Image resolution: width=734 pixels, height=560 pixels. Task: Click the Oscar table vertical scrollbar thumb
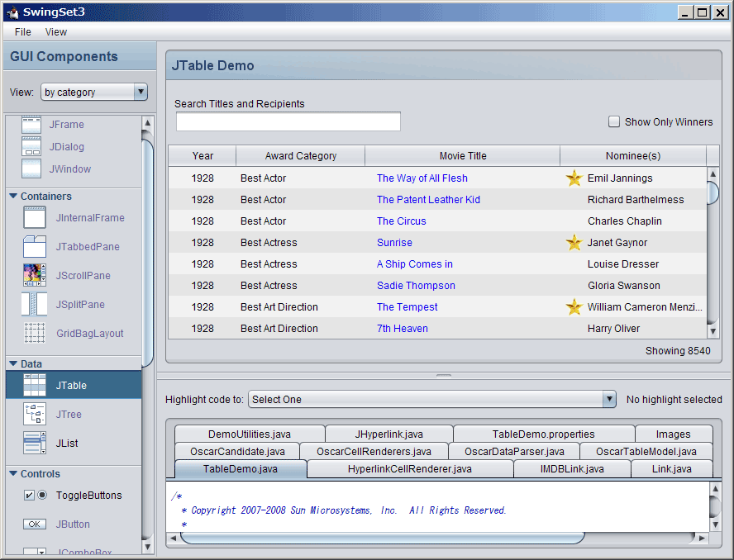713,192
